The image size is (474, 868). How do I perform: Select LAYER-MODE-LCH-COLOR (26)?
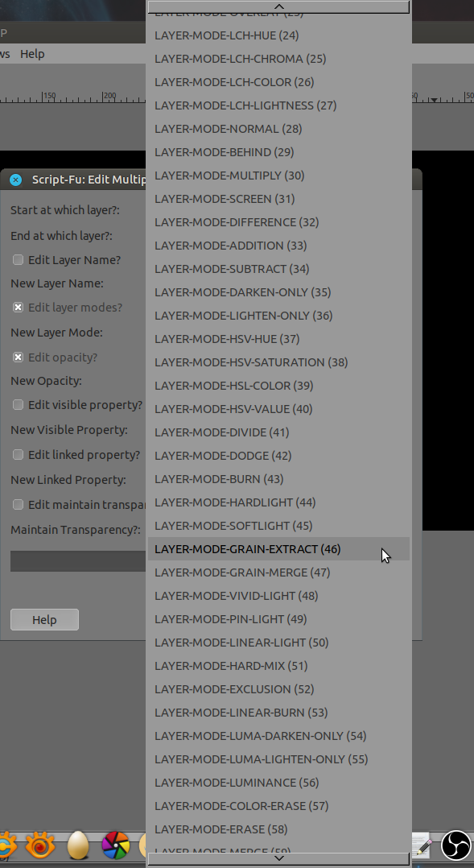click(278, 82)
